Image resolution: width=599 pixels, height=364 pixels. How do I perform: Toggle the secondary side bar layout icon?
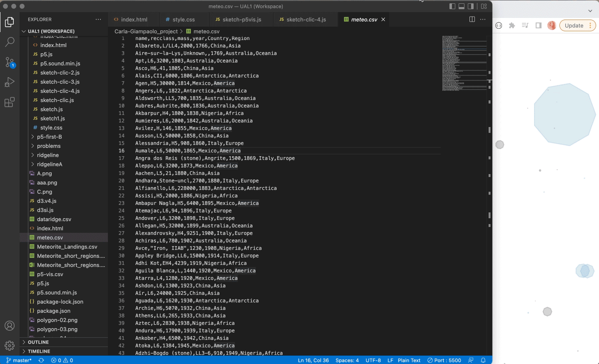pos(471,6)
